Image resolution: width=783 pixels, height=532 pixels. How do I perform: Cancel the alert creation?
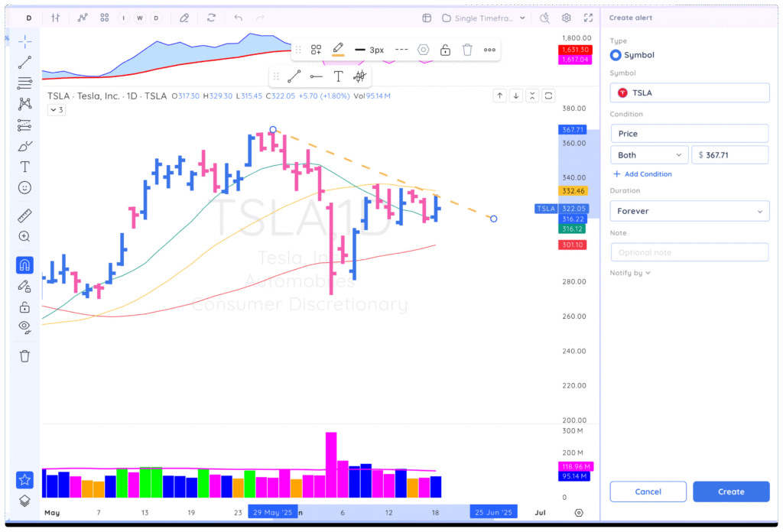[648, 491]
